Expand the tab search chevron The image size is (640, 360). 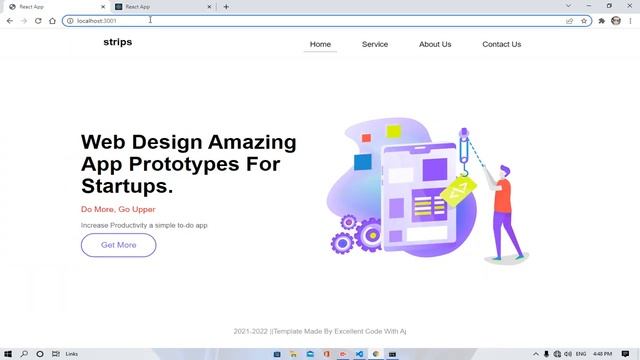point(568,6)
